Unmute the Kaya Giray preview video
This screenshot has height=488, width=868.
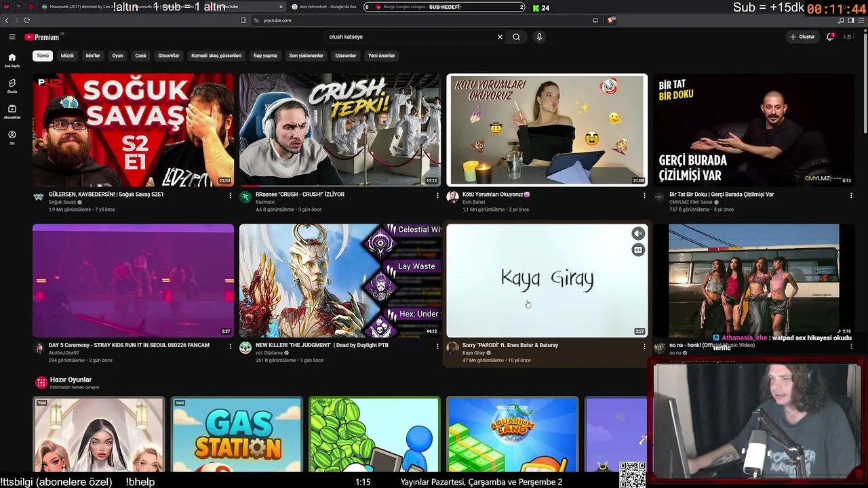click(638, 234)
